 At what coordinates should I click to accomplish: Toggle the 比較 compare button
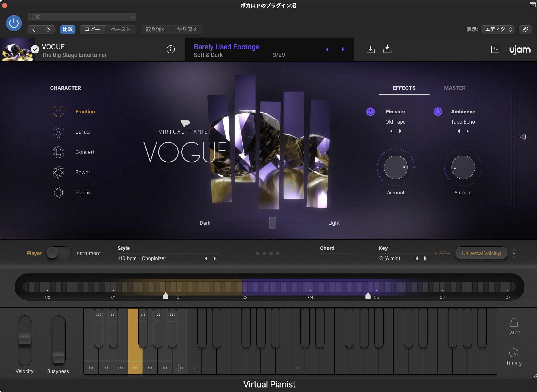[x=68, y=30]
